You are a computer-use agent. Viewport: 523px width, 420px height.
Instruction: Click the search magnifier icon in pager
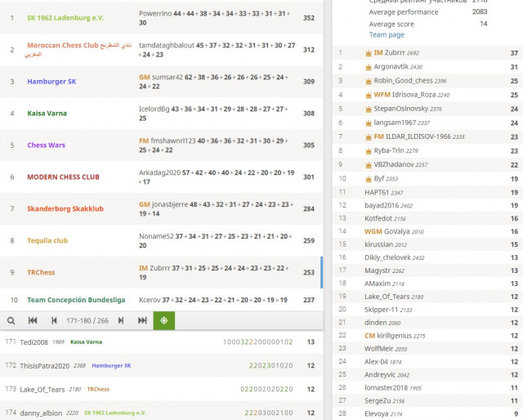pyautogui.click(x=11, y=320)
